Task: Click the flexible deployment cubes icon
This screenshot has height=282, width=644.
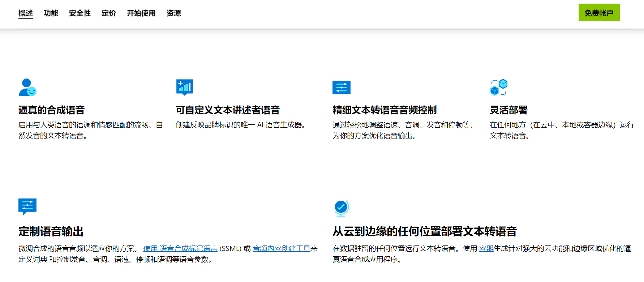Action: 499,87
